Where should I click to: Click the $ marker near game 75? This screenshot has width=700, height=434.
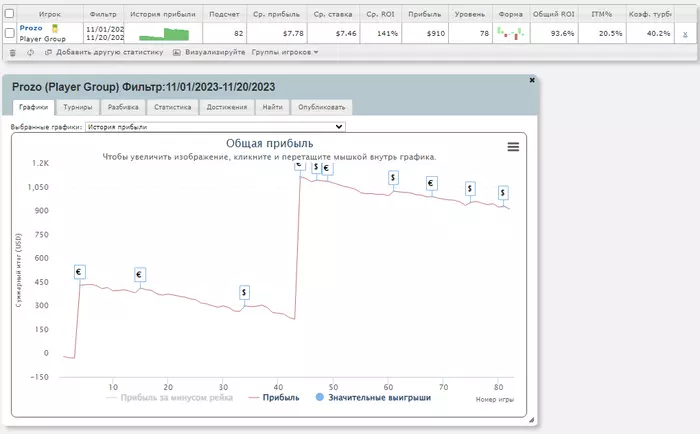470,189
